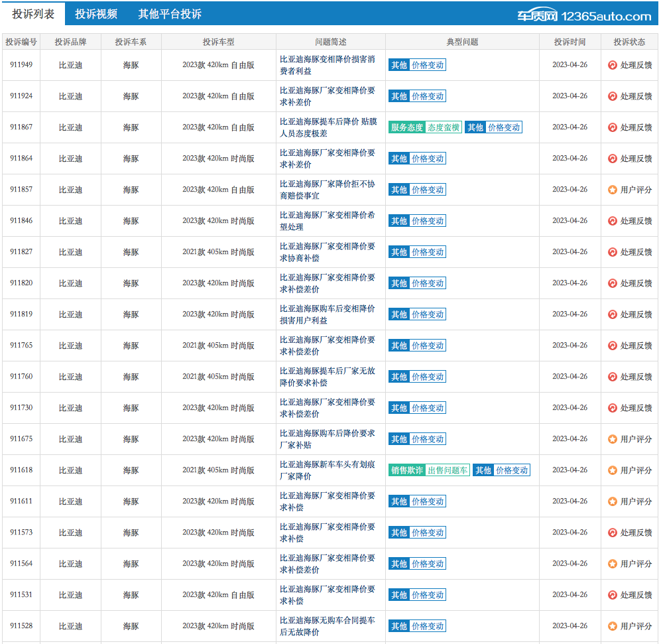This screenshot has width=661, height=644.
Task: Click the date 2023-04-26 in row 911846
Action: pyautogui.click(x=570, y=221)
